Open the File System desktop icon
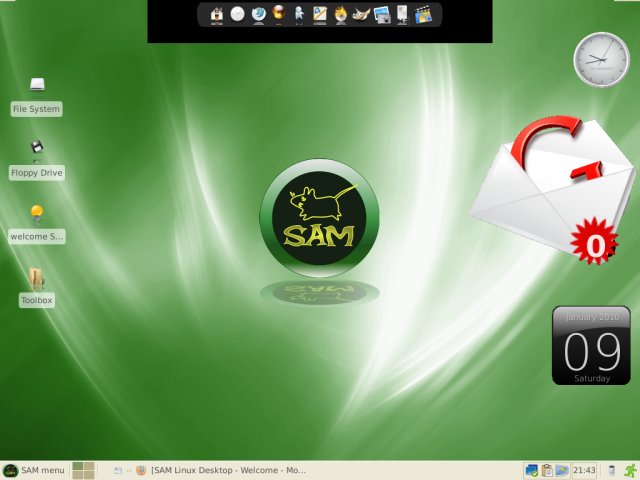Viewport: 640px width, 480px height. (x=37, y=84)
